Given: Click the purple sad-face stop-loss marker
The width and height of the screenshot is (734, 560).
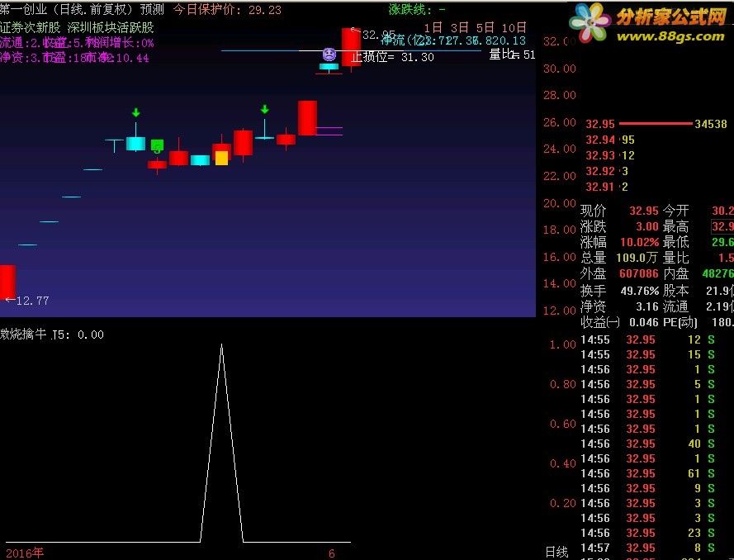Looking at the screenshot, I should tap(329, 55).
